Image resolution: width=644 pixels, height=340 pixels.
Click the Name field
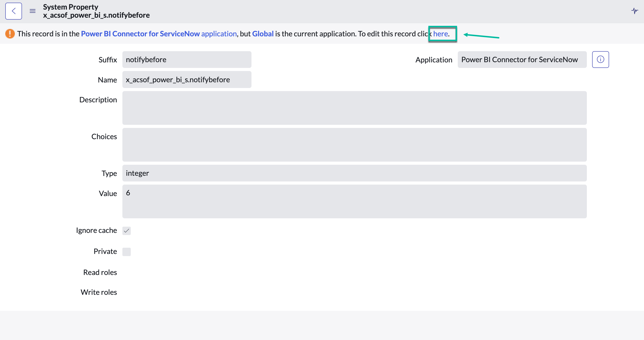[186, 79]
